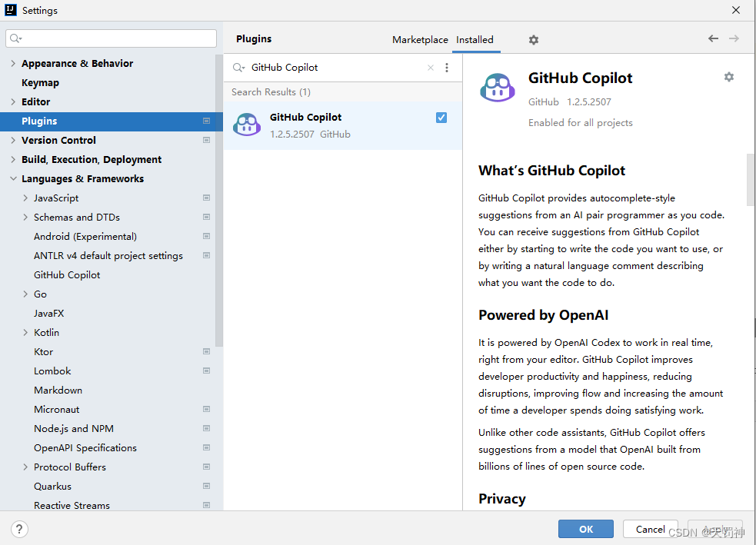Click project-level icon beside Protocol Buffers
The width and height of the screenshot is (756, 545).
(x=206, y=467)
